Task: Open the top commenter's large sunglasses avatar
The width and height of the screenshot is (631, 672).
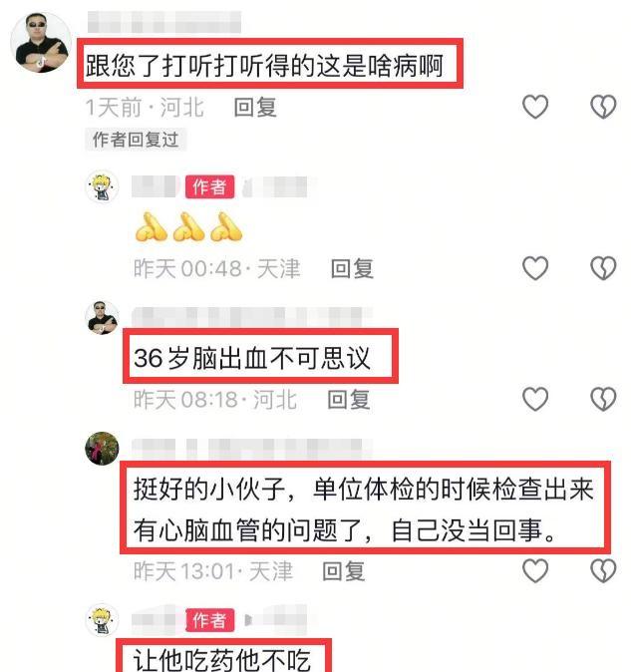Action: tap(41, 42)
